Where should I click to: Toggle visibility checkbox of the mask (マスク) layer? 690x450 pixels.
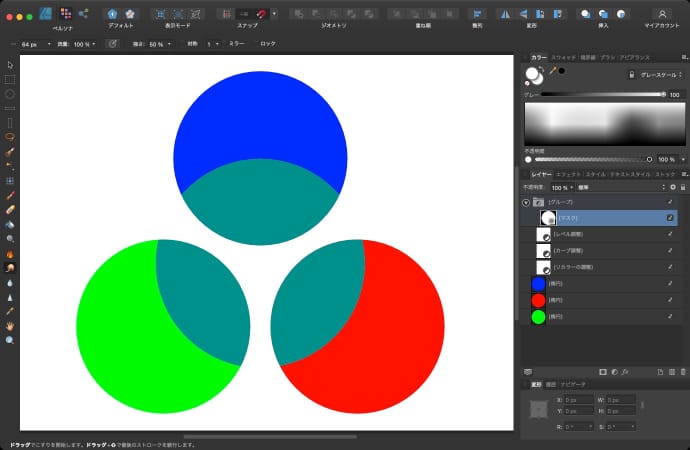669,217
